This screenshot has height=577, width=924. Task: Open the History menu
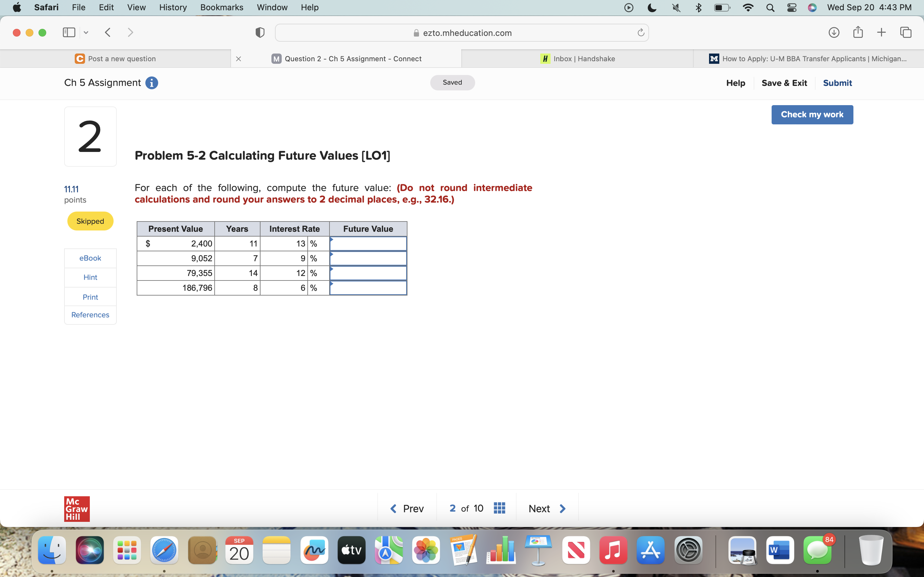click(173, 7)
